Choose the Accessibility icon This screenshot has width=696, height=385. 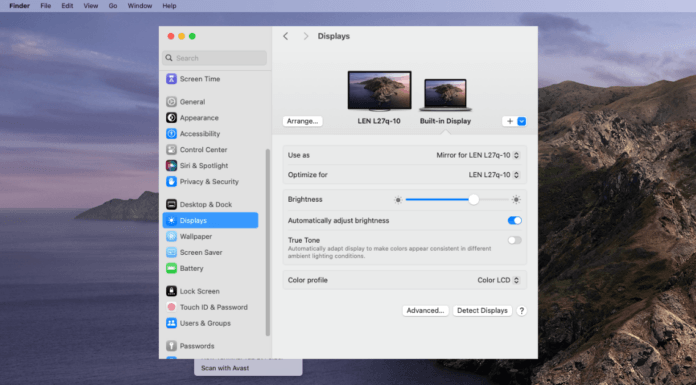click(171, 134)
